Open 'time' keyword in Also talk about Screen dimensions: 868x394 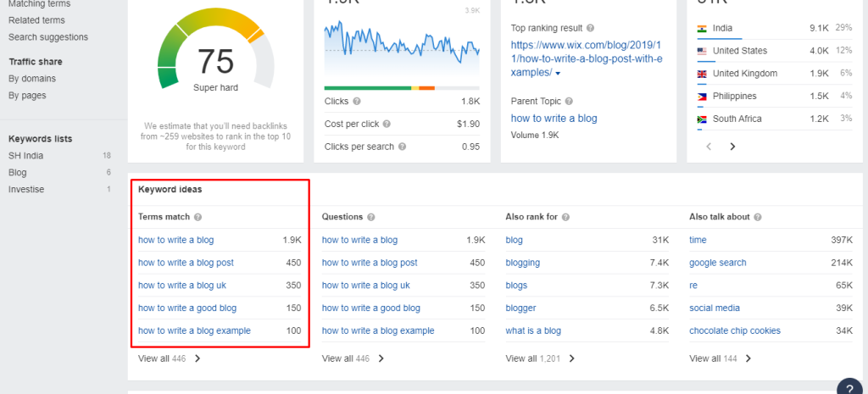(x=698, y=240)
